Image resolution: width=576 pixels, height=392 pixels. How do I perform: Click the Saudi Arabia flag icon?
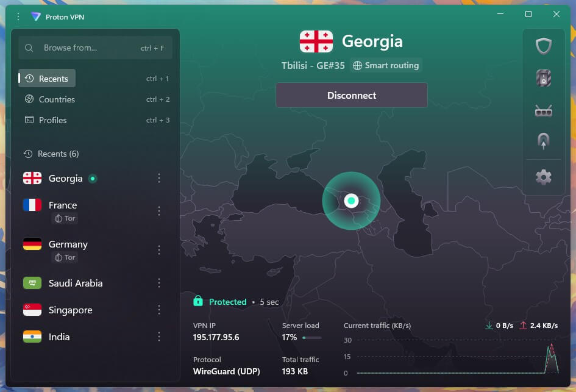(x=32, y=283)
